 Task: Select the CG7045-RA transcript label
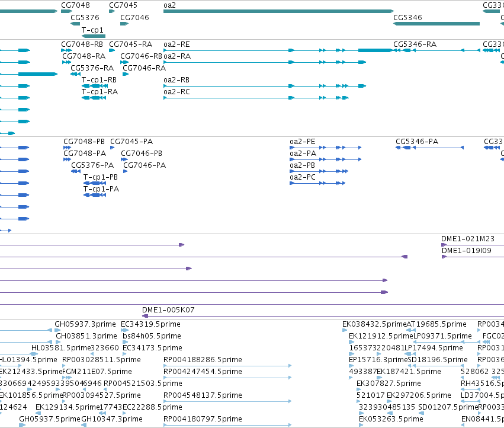click(x=130, y=44)
